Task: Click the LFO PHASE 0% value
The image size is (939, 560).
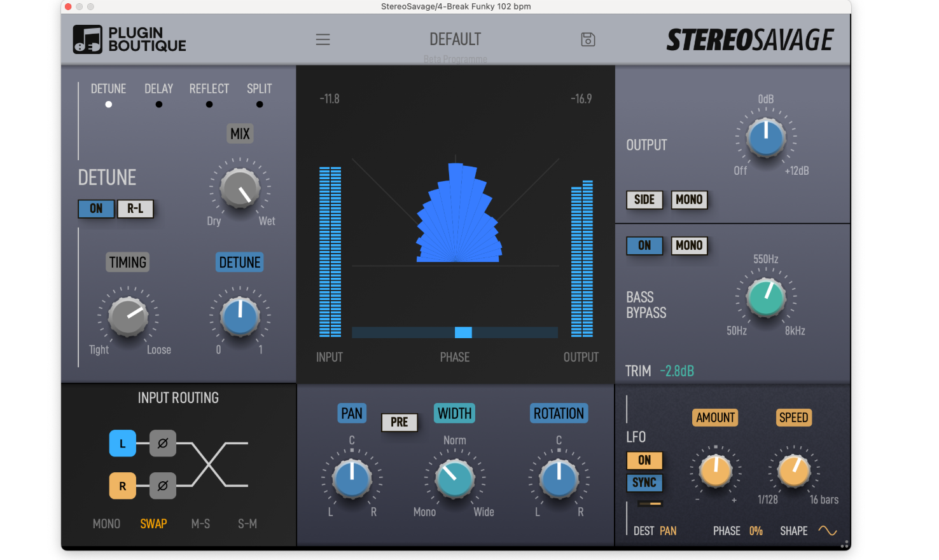Action: point(756,531)
